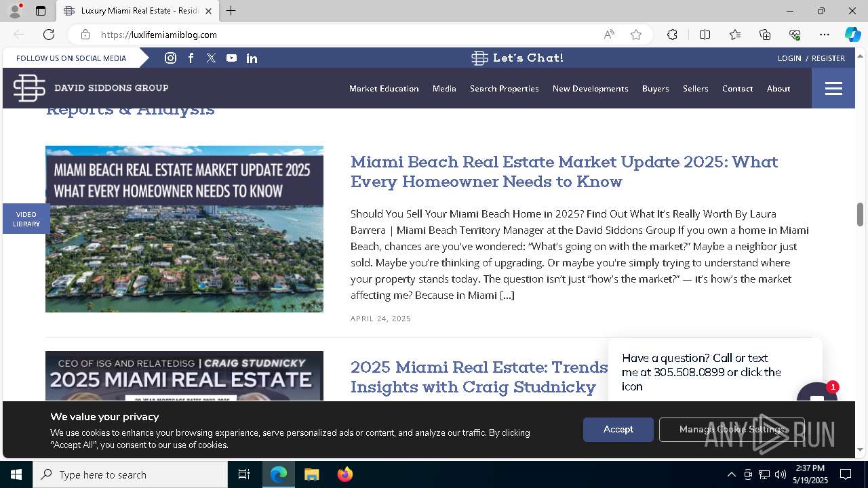Open the LinkedIn profile icon
Image resolution: width=868 pixels, height=488 pixels.
252,58
